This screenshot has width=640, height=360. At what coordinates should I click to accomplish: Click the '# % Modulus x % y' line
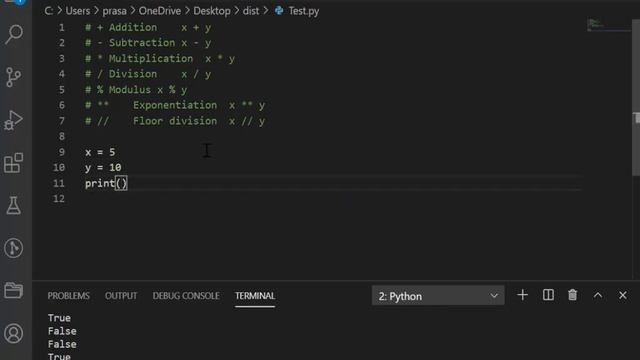(x=136, y=89)
